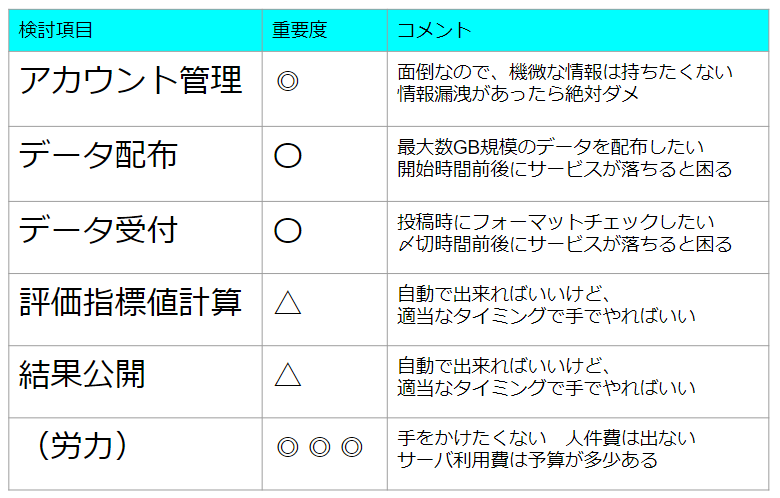This screenshot has height=498, width=780.
Task: Click the triangle symbol for 評価指標値計算
Action: click(288, 303)
